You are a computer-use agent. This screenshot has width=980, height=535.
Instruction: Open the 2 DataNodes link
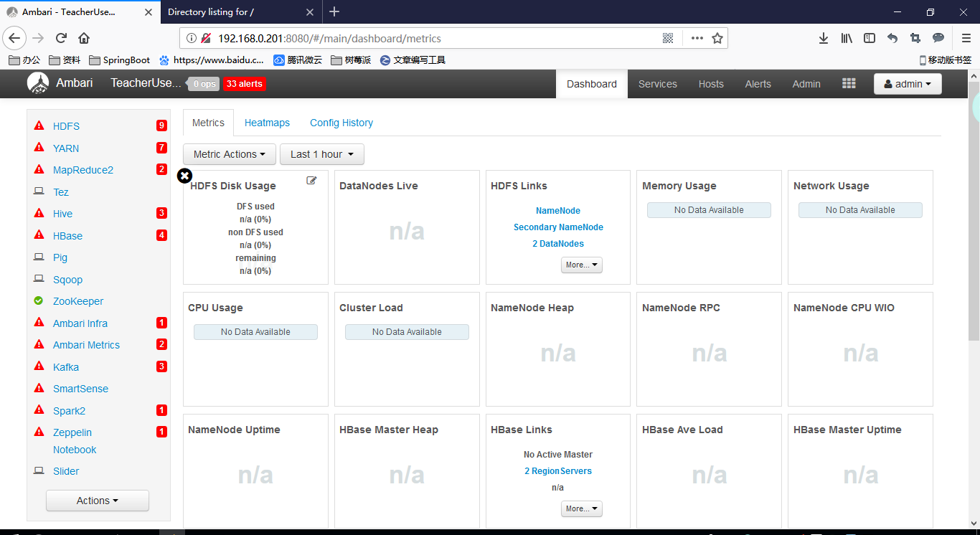[x=558, y=244]
